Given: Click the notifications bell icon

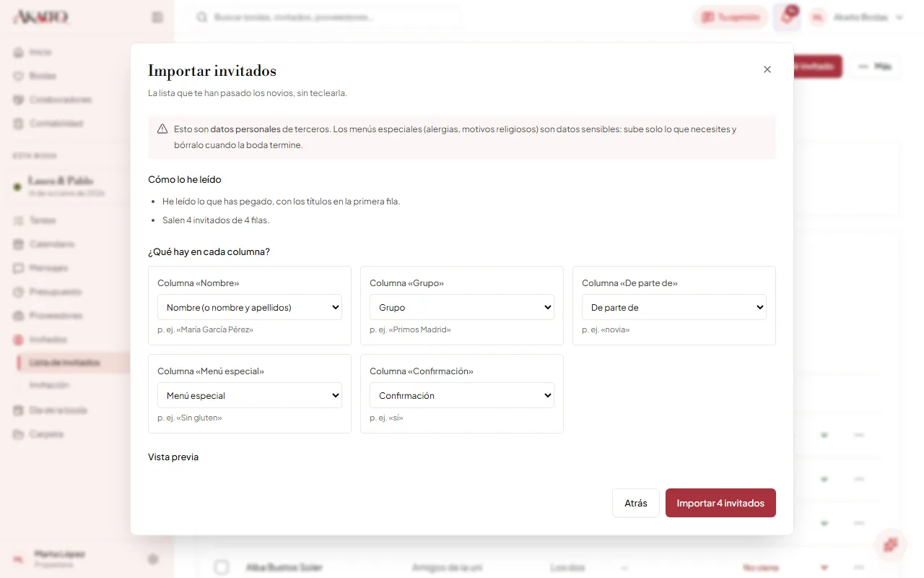Looking at the screenshot, I should click(x=787, y=17).
